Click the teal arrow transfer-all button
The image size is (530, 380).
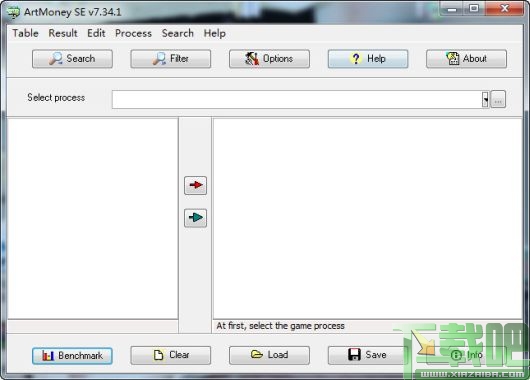[x=195, y=218]
